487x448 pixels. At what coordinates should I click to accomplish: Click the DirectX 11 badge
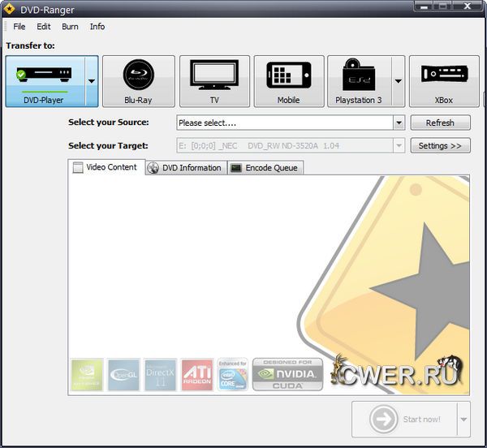coord(161,375)
